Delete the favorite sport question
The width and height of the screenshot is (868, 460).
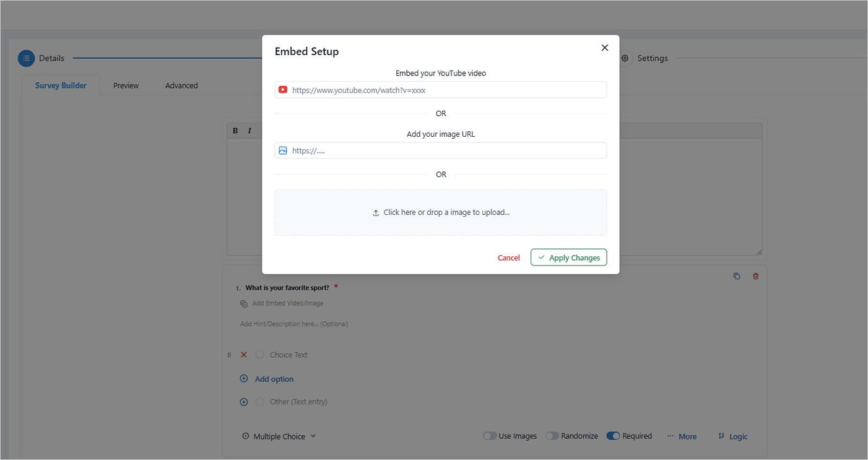coord(755,276)
